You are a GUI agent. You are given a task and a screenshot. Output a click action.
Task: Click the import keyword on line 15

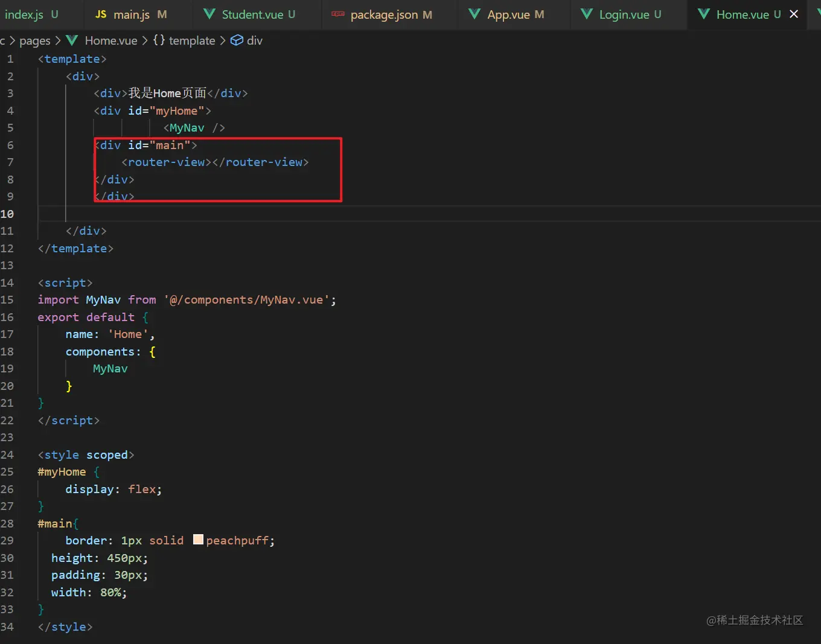(x=58, y=300)
